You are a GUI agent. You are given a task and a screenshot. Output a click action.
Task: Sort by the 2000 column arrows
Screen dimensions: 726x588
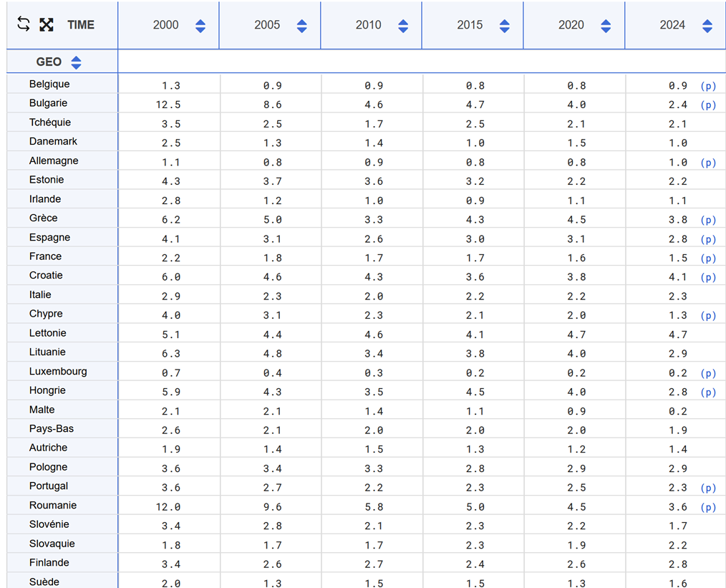point(200,26)
